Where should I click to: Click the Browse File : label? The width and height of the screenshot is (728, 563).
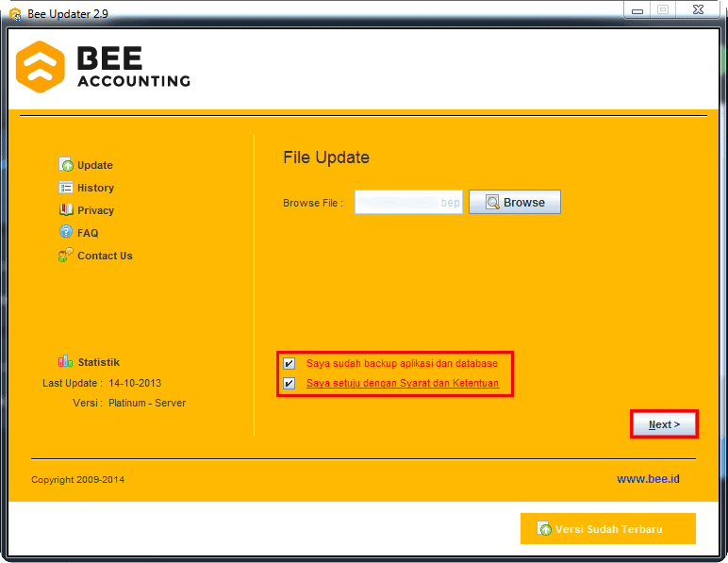tap(313, 204)
